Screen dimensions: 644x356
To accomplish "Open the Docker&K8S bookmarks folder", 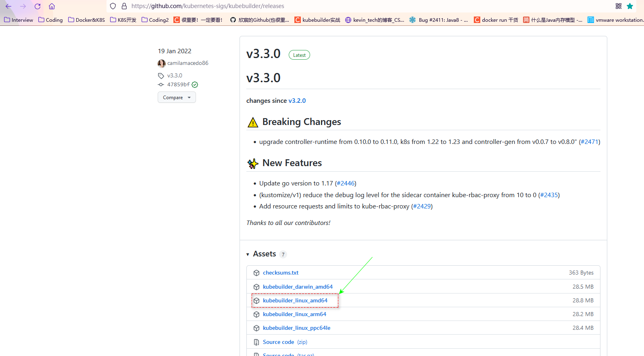I will pyautogui.click(x=86, y=20).
